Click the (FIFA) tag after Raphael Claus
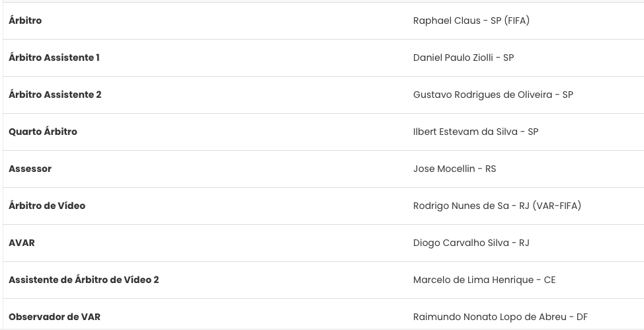 [x=516, y=21]
